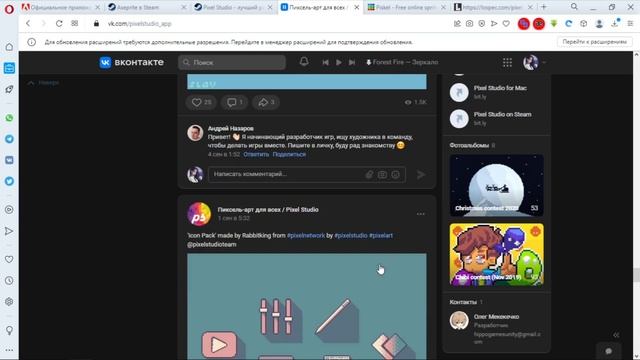Open Workspaces icon in sidebar
The image size is (640, 360).
(x=9, y=68)
